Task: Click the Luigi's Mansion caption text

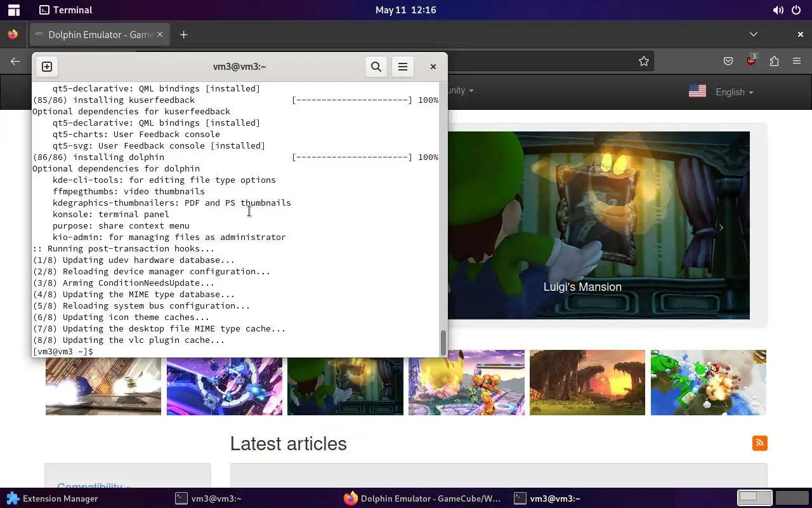Action: pyautogui.click(x=582, y=287)
